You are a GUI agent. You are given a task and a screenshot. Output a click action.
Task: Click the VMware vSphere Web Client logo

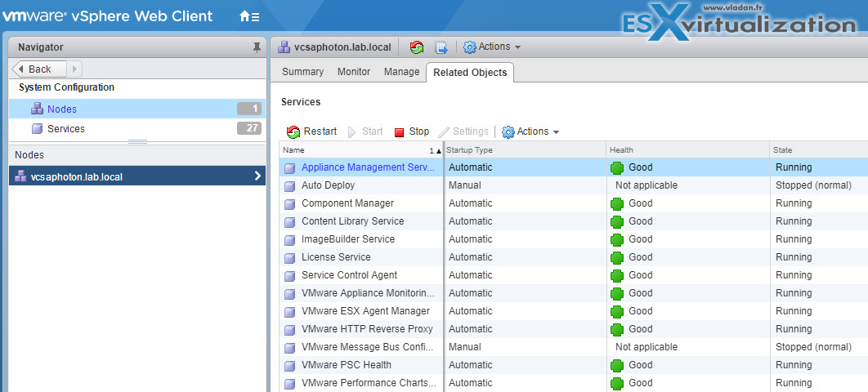click(107, 16)
